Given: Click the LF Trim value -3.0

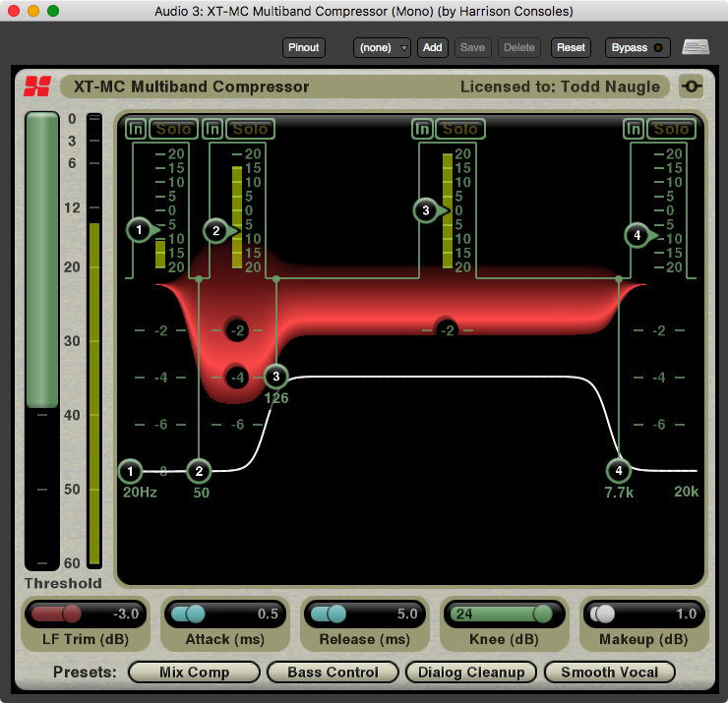Looking at the screenshot, I should [126, 614].
